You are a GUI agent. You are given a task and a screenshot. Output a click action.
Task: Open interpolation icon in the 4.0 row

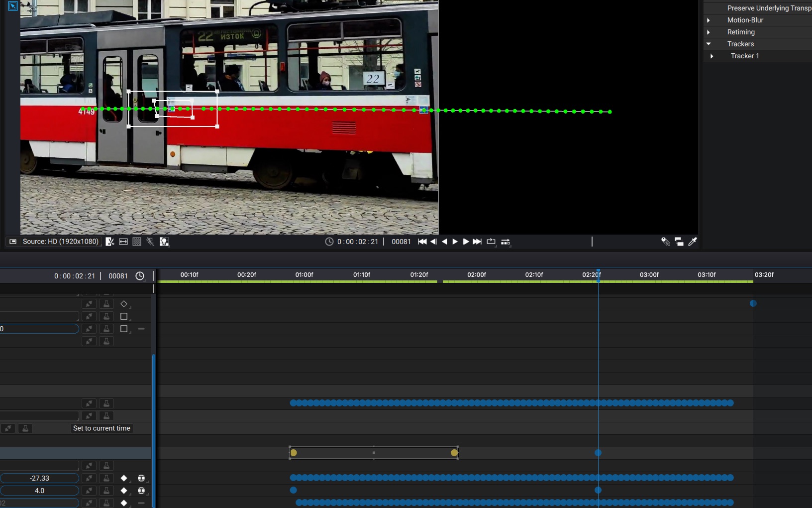click(x=141, y=491)
